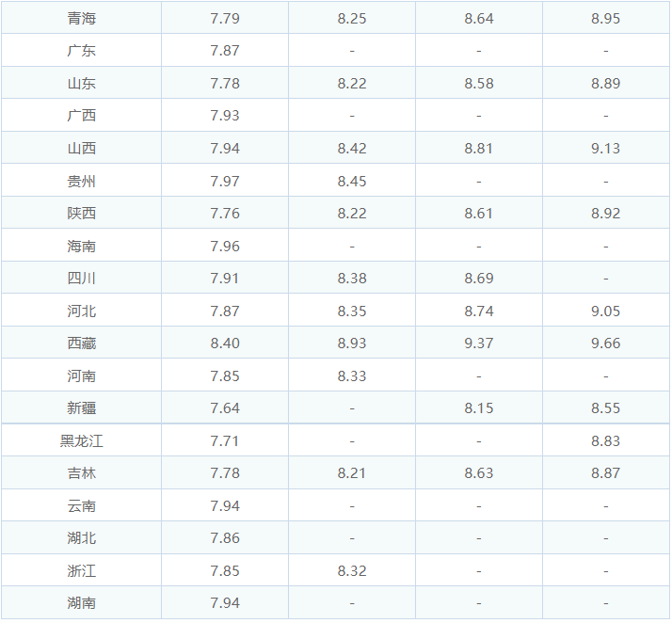Select the 8.32 value for 浙江
The height and width of the screenshot is (623, 672).
coord(352,571)
